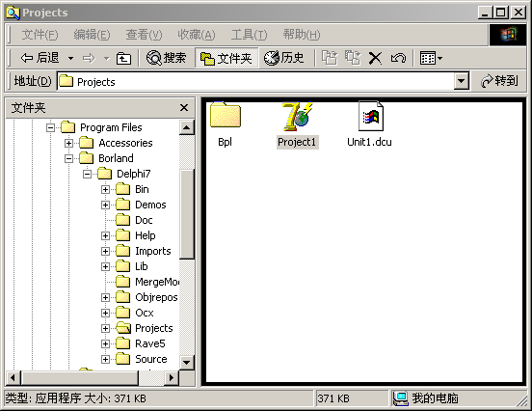The image size is (532, 411).
Task: Click the vertical scrollbar thumb in tree pane
Action: click(187, 214)
